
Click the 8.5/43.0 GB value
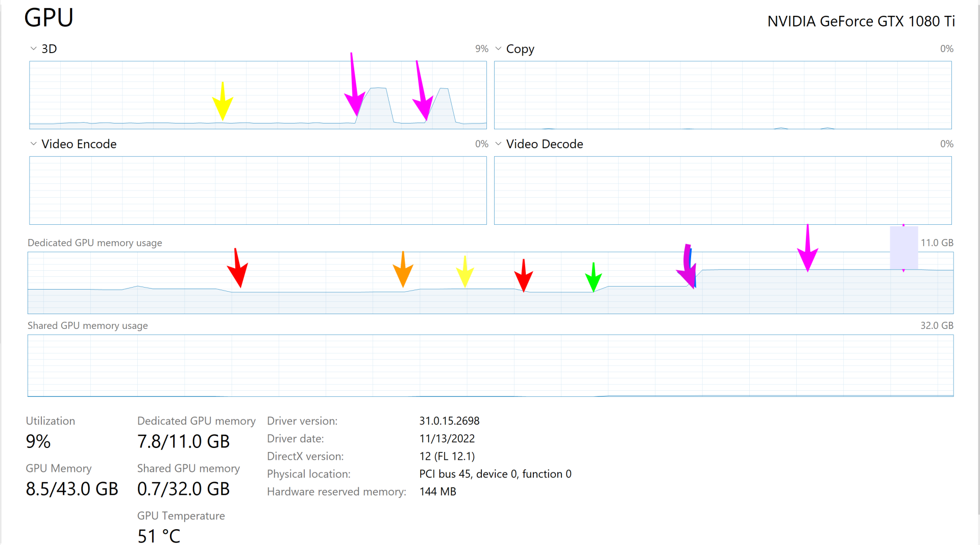coord(72,489)
